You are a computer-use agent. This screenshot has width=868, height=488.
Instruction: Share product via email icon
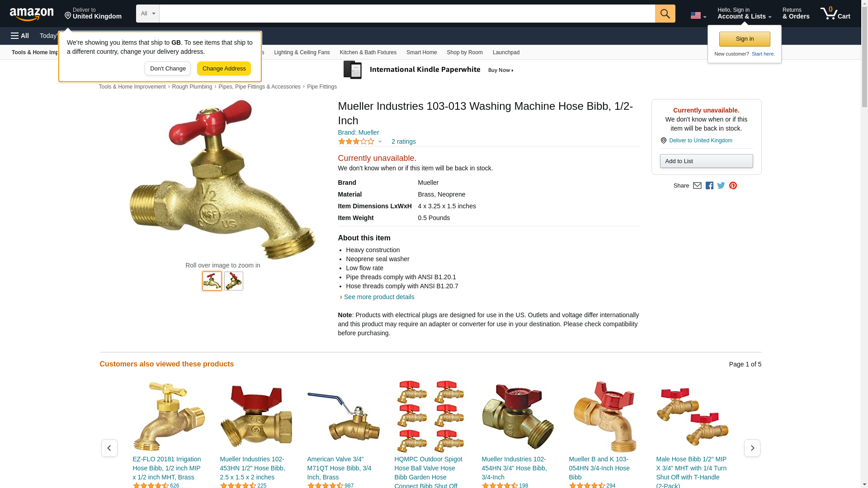pyautogui.click(x=697, y=186)
